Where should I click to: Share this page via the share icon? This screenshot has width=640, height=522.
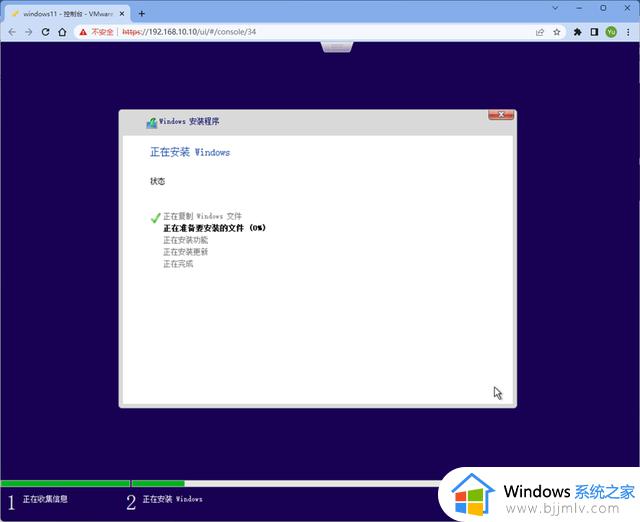540,32
